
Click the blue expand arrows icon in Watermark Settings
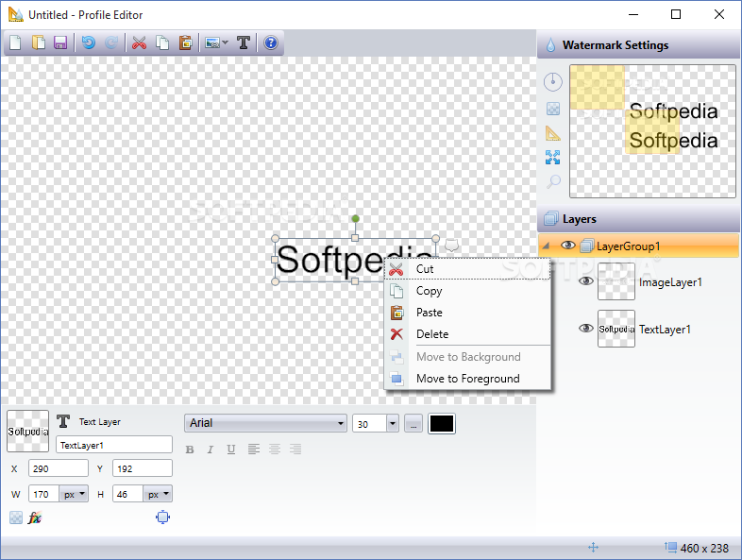(x=552, y=157)
